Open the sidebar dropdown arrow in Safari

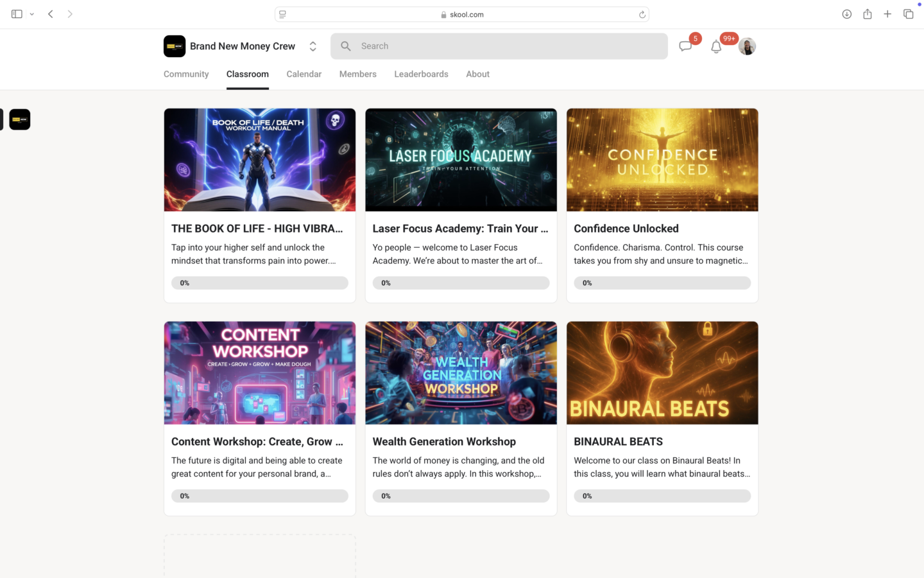[31, 14]
